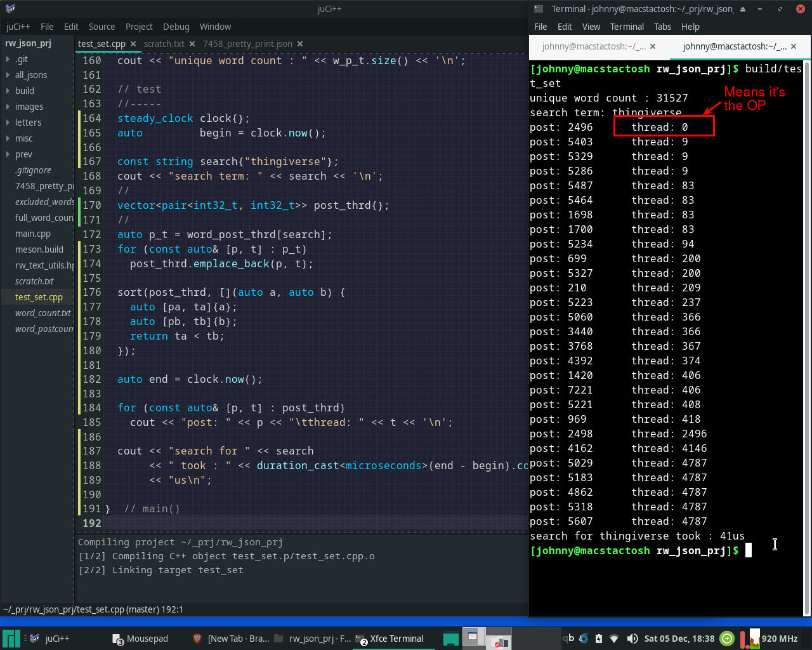
Task: Close the test_set.cpp editor tab
Action: click(x=133, y=44)
